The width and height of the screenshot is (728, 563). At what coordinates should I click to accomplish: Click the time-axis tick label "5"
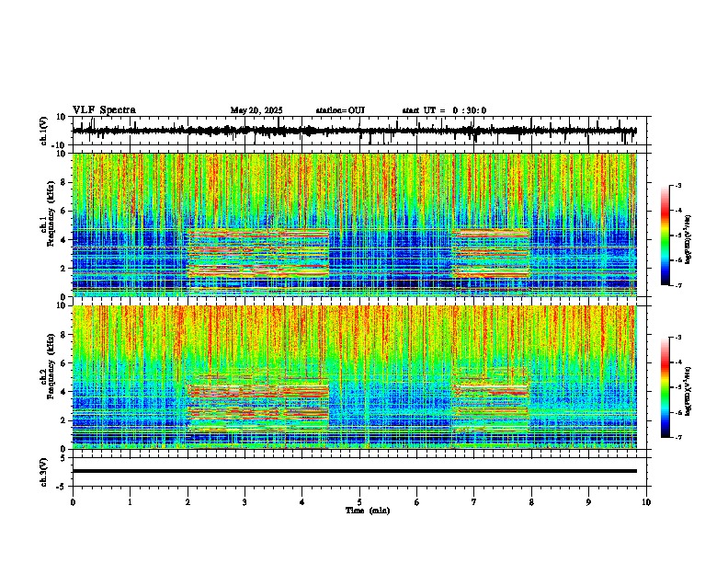359,502
